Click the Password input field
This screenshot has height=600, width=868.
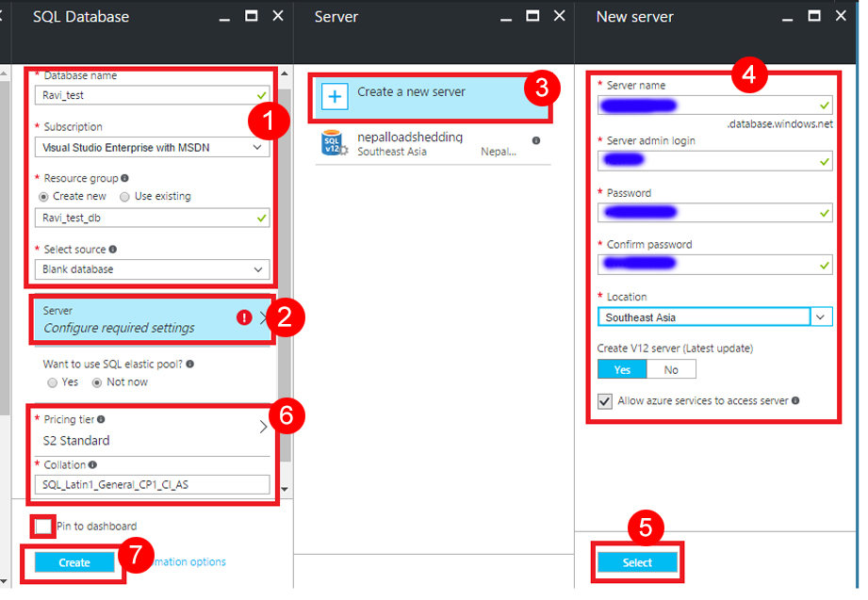click(x=714, y=213)
